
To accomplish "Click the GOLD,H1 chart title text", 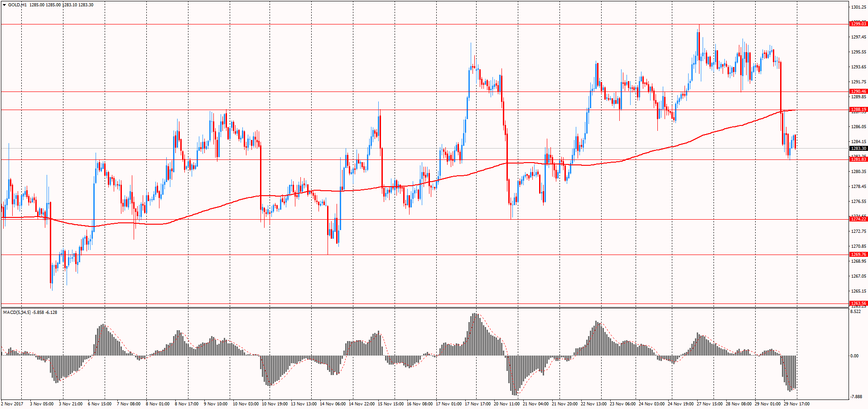I will [17, 5].
